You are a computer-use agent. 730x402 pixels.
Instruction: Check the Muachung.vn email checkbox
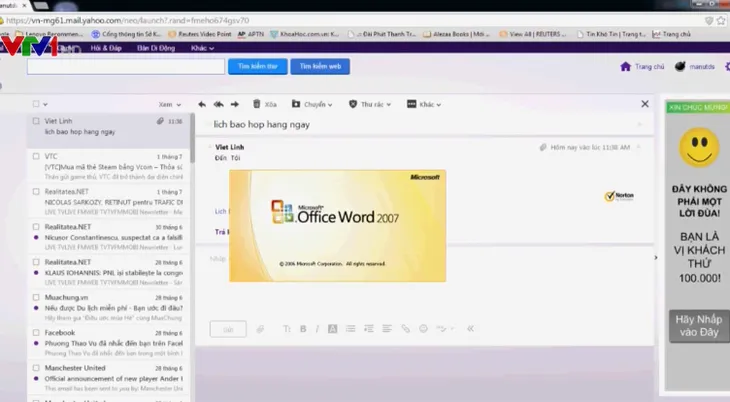click(36, 297)
